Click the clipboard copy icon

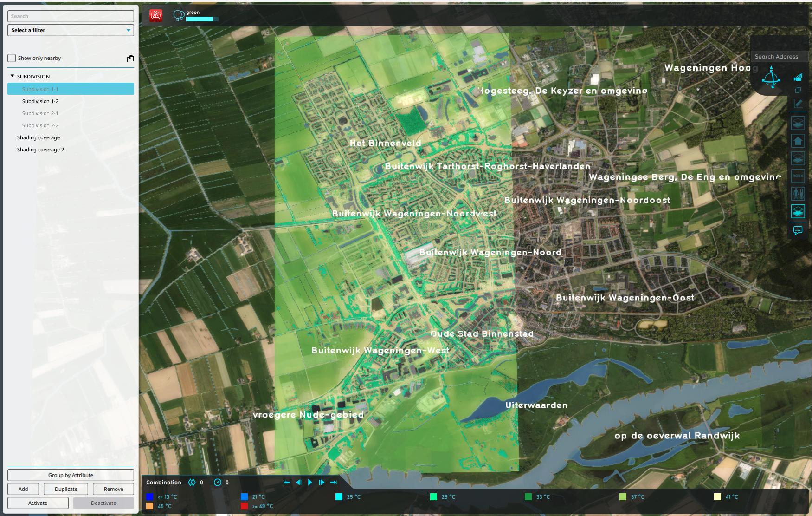pyautogui.click(x=130, y=59)
